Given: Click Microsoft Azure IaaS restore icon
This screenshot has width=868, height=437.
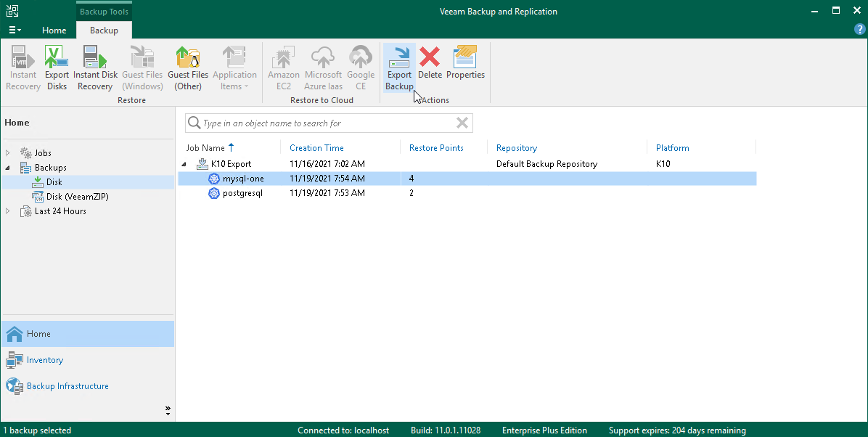Looking at the screenshot, I should (x=323, y=68).
